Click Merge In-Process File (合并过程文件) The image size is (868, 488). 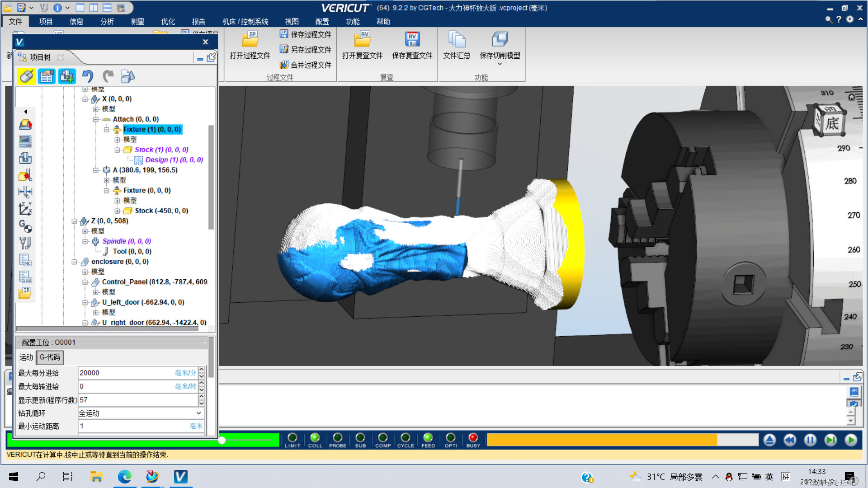point(305,65)
